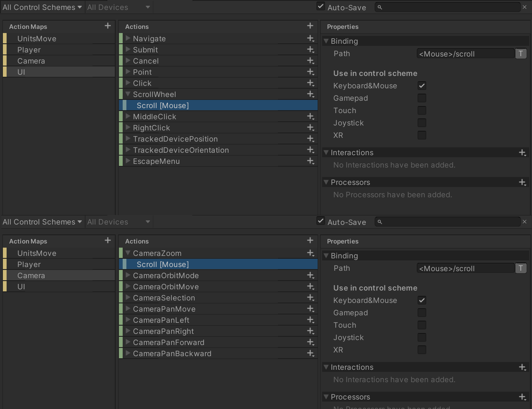Image resolution: width=532 pixels, height=409 pixels.
Task: Click the plus icon next to CameraPanBackward
Action: [310, 353]
